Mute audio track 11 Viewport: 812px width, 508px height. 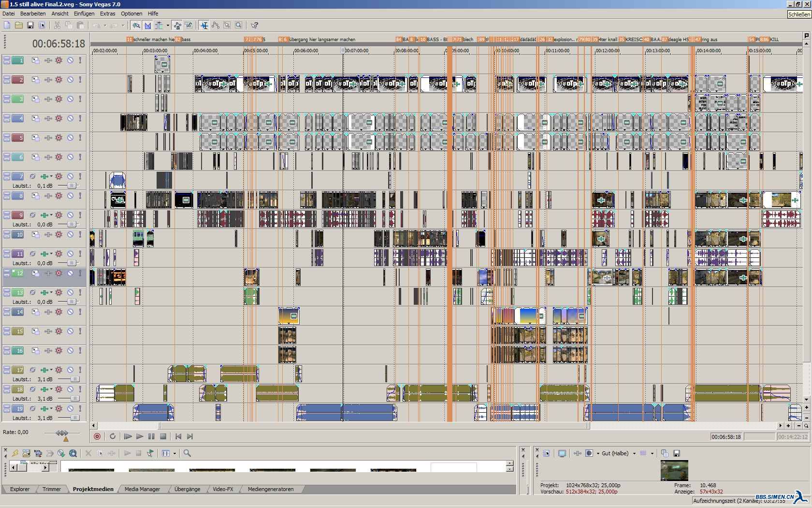[70, 254]
